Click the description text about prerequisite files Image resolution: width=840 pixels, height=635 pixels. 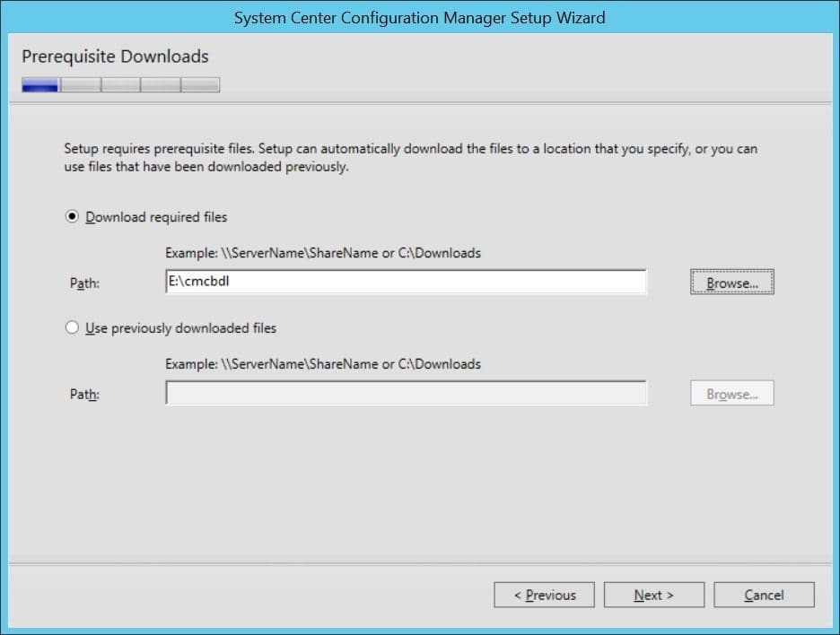point(410,158)
